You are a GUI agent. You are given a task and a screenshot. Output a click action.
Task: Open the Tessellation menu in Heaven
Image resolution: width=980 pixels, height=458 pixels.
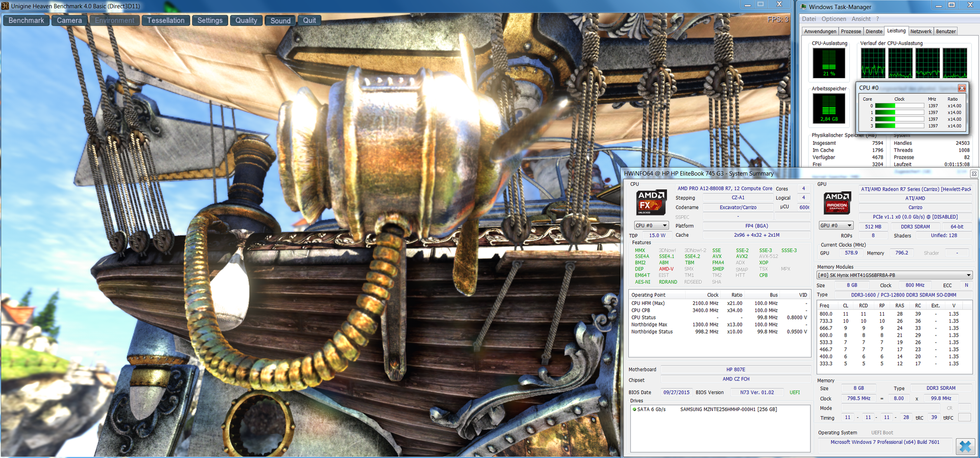pyautogui.click(x=166, y=20)
